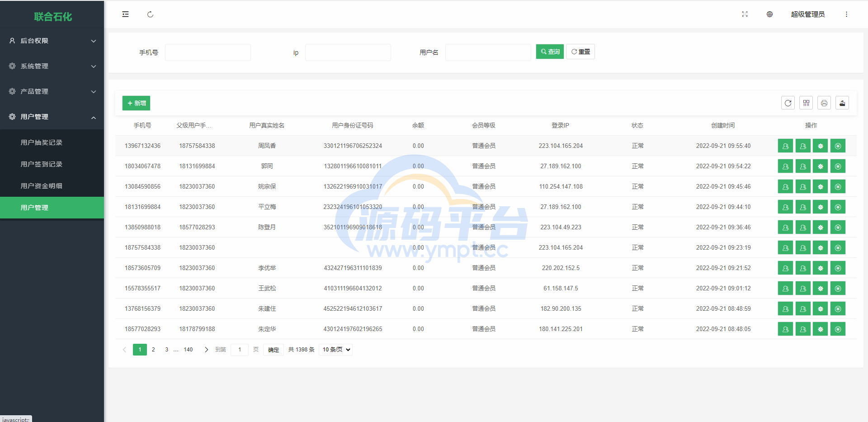Click yen icon for user 18034067478
This screenshot has height=422, width=868.
click(x=838, y=166)
